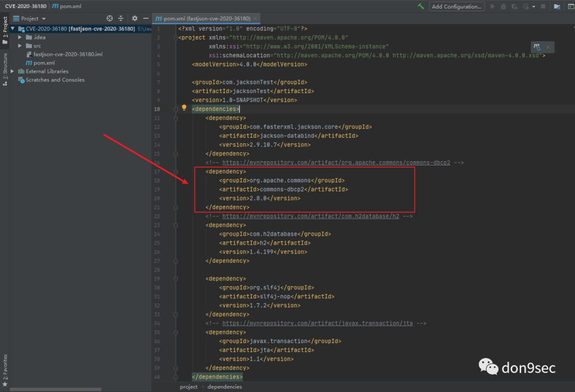The height and width of the screenshot is (392, 575).
Task: Click Load Maven Changes floating icon
Action: tap(537, 47)
